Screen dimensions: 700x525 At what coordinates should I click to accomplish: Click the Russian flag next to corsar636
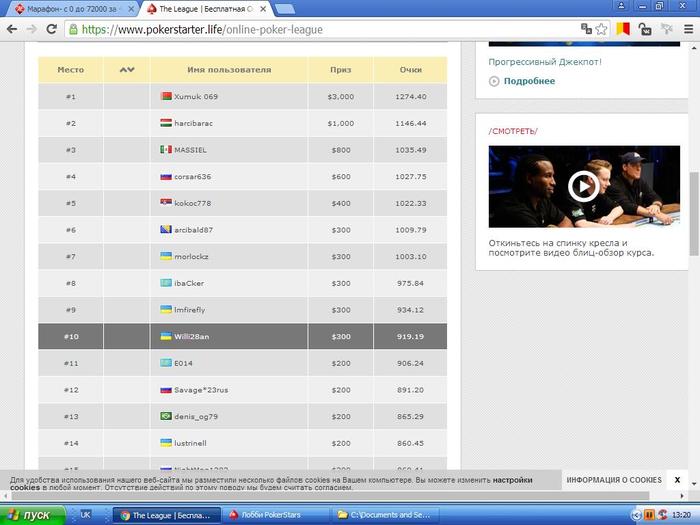coord(166,176)
